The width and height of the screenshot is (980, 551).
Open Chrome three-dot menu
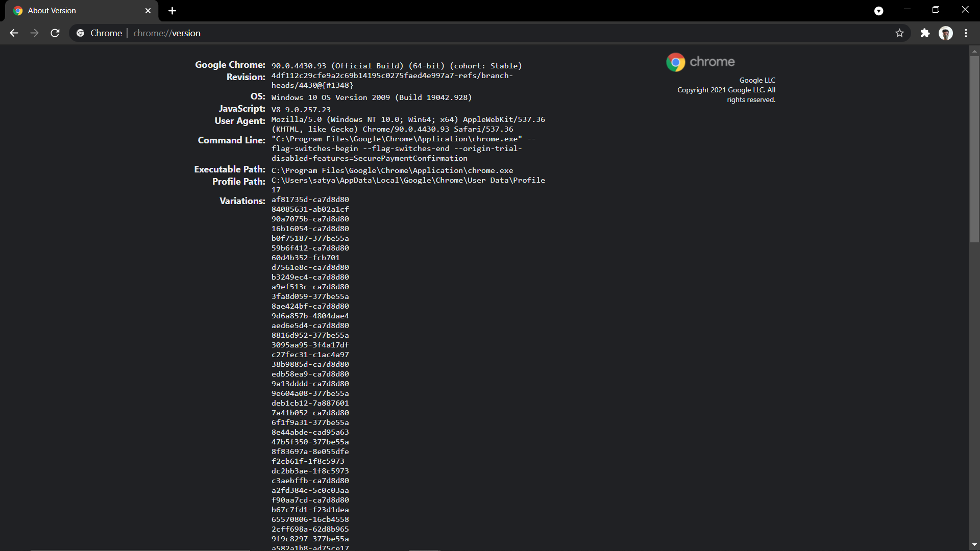point(966,33)
